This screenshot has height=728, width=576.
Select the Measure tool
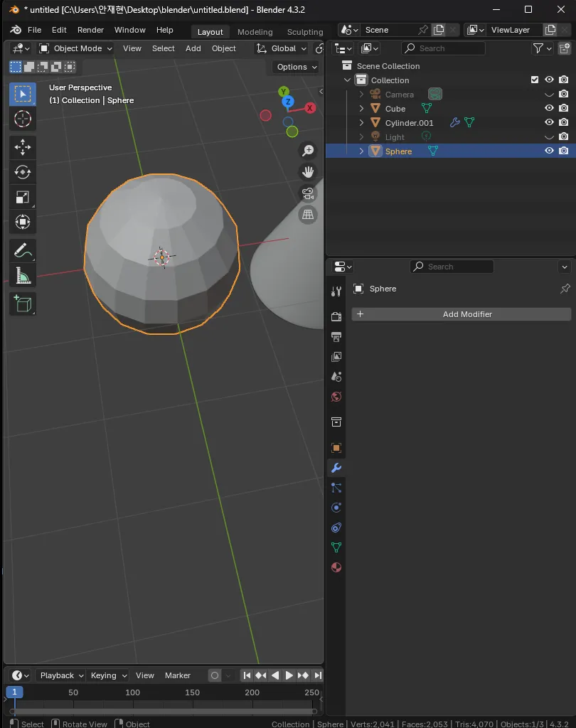coord(22,276)
